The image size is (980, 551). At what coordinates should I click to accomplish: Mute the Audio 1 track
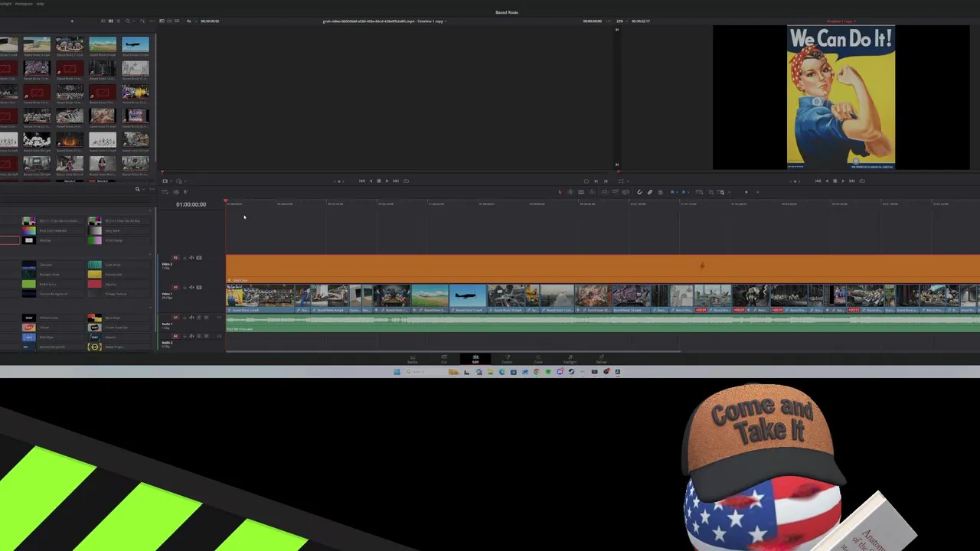click(206, 318)
